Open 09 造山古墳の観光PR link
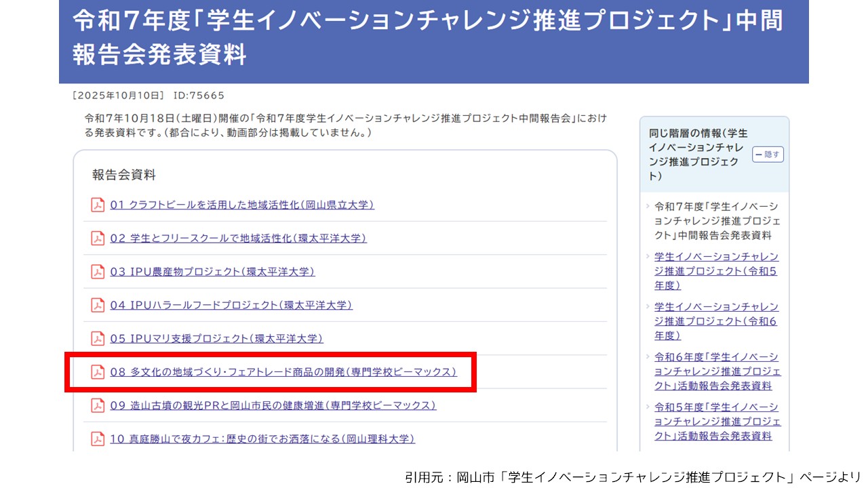Screen dimensions: 868x488 coord(273,405)
